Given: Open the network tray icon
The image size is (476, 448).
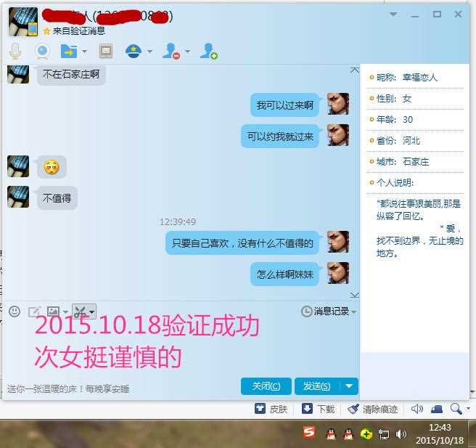Looking at the screenshot, I should click(x=383, y=435).
